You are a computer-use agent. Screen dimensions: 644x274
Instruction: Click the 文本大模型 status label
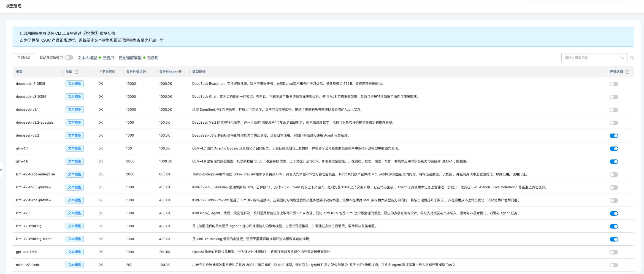[87, 58]
